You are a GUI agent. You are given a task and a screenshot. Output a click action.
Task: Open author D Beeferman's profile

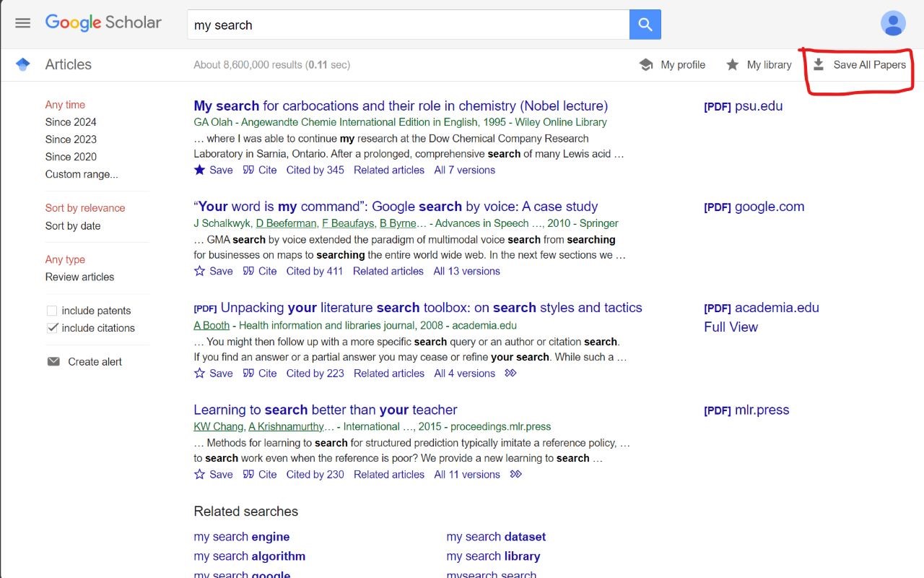[286, 223]
